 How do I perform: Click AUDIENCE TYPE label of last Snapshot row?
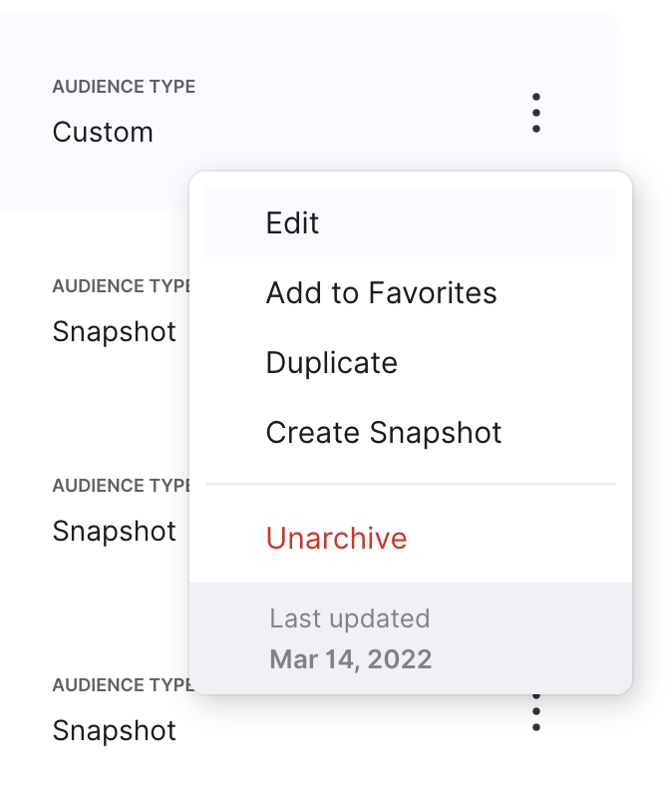123,685
